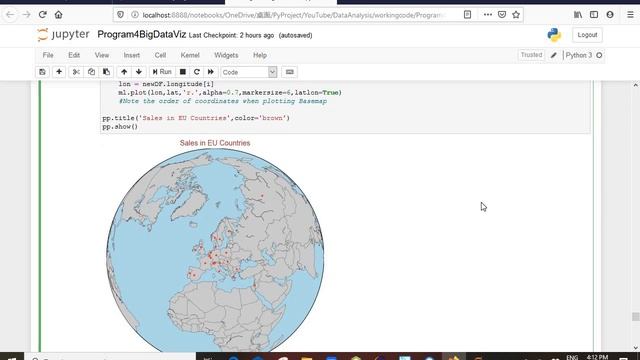Open the View menu
640x360 pixels.
102,55
